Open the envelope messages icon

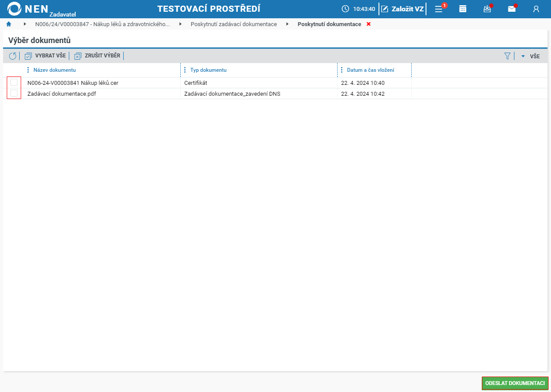click(512, 9)
